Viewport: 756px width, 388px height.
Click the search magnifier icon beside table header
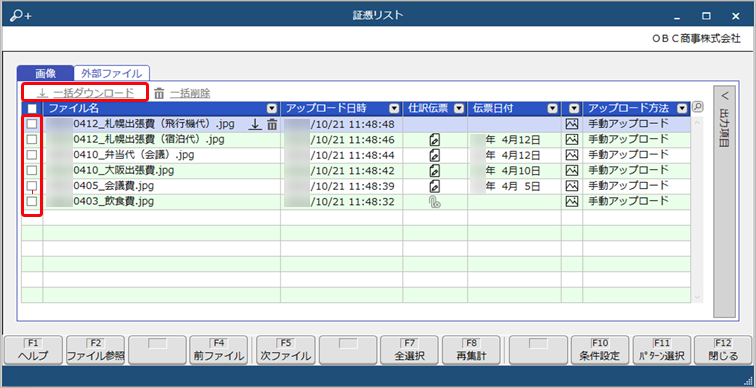pyautogui.click(x=697, y=107)
